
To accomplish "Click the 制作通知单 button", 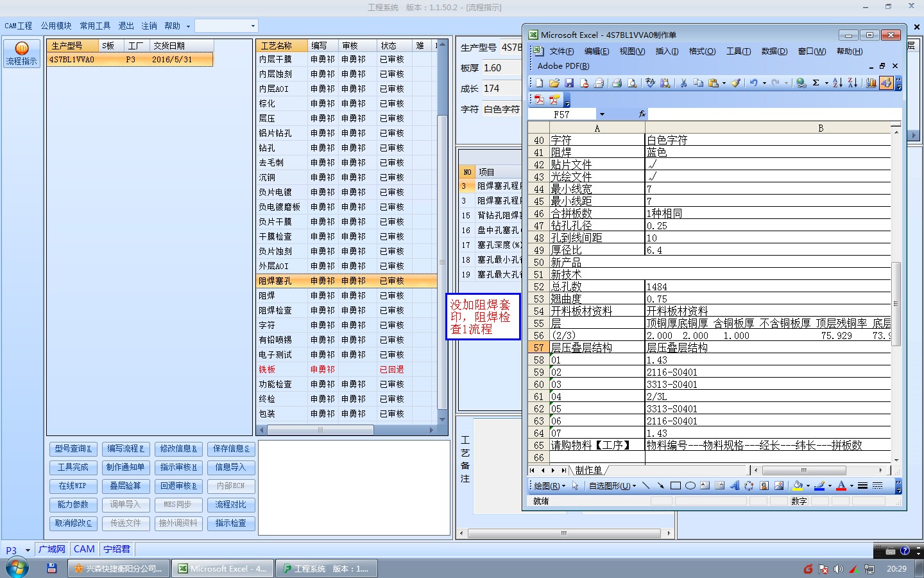I will point(126,468).
